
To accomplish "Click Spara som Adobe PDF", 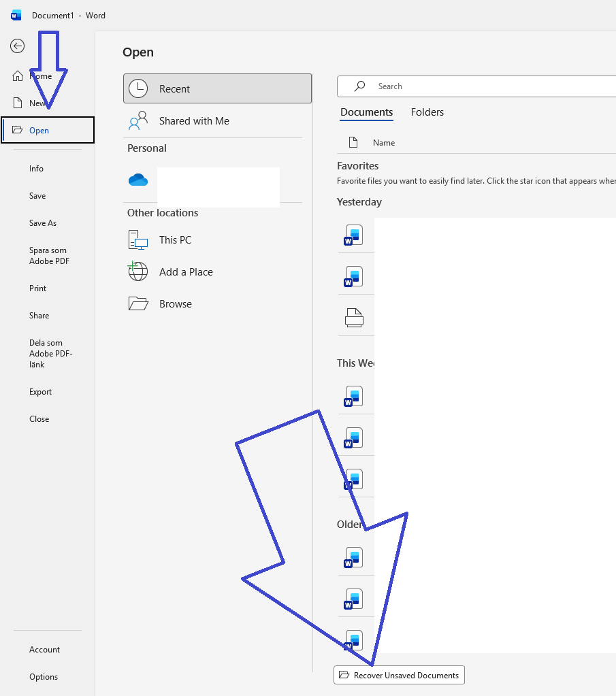I will 49,256.
